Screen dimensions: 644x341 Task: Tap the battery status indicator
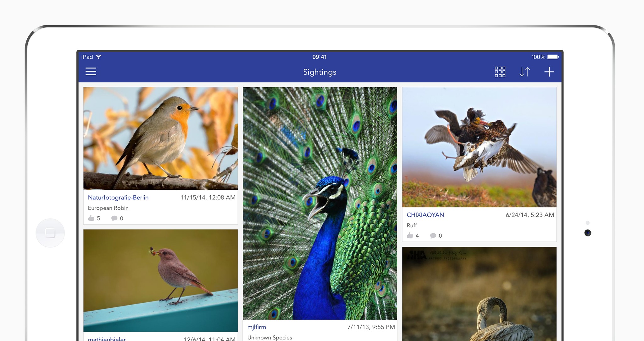[x=552, y=57]
